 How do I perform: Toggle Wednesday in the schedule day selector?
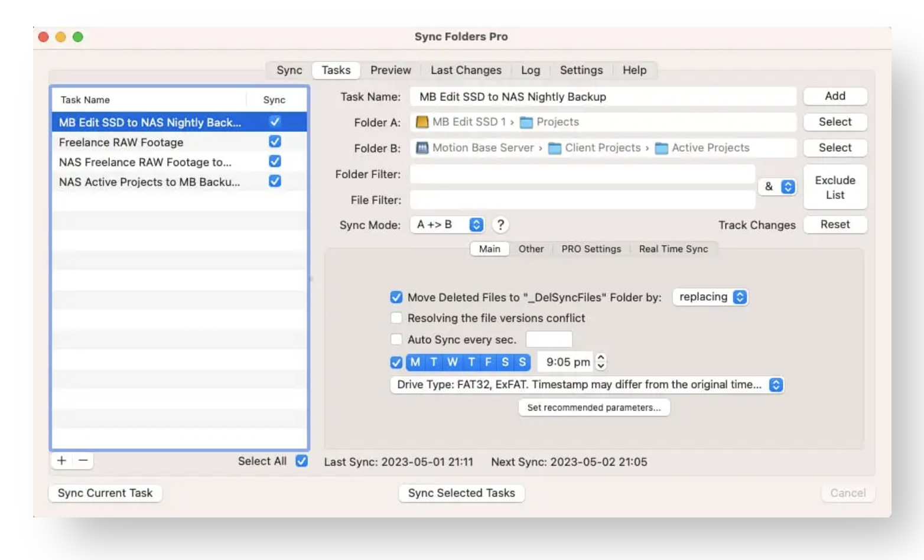pos(453,362)
